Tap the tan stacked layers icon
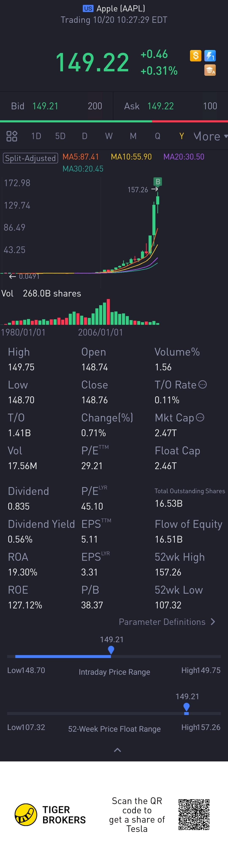The height and width of the screenshot is (868, 228). pyautogui.click(x=210, y=70)
